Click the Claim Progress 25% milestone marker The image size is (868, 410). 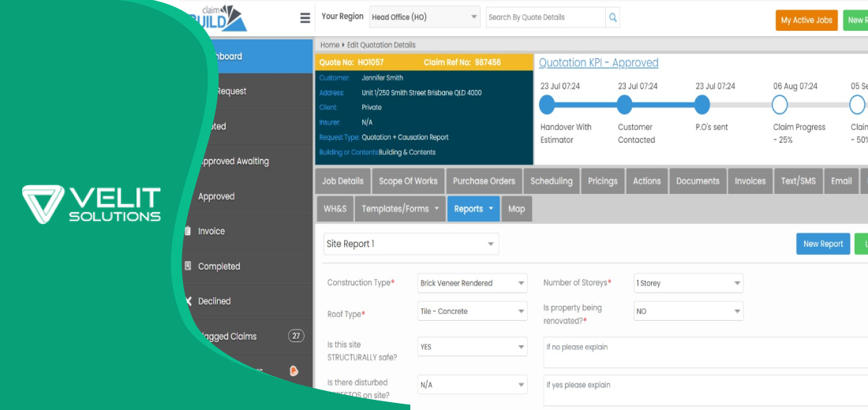point(780,105)
